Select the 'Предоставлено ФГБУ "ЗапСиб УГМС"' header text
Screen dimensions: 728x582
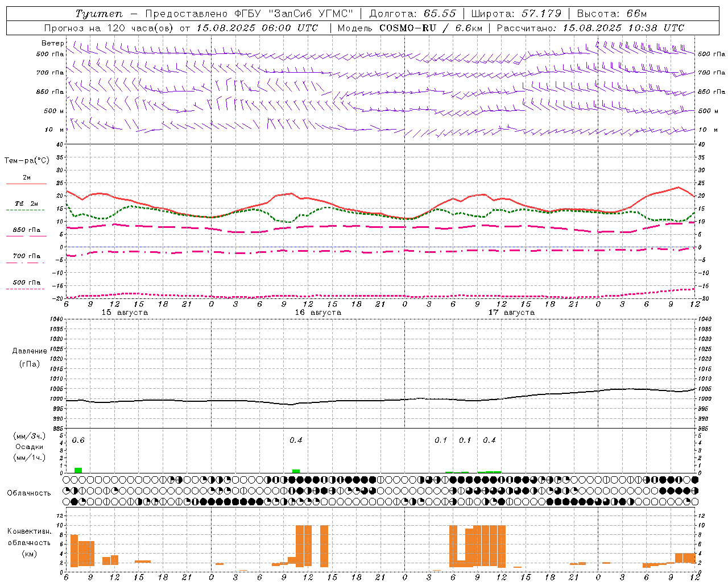[250, 14]
